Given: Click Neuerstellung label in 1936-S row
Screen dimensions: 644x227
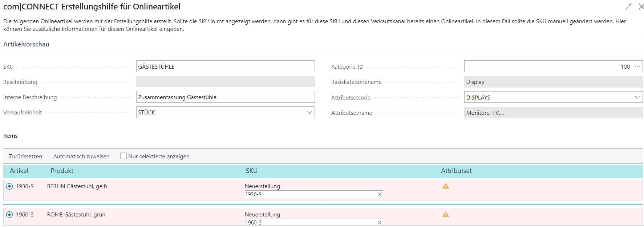Looking at the screenshot, I should [262, 186].
